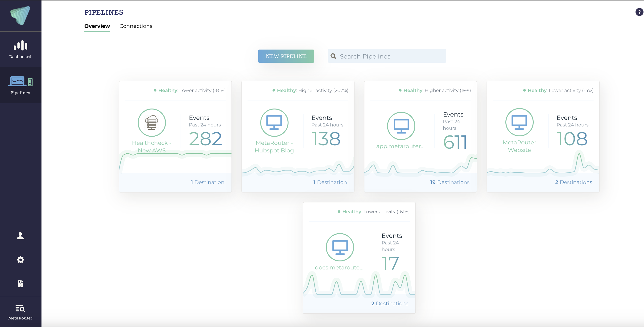Click the Pipelines label in sidebar
The height and width of the screenshot is (327, 644).
pyautogui.click(x=20, y=92)
